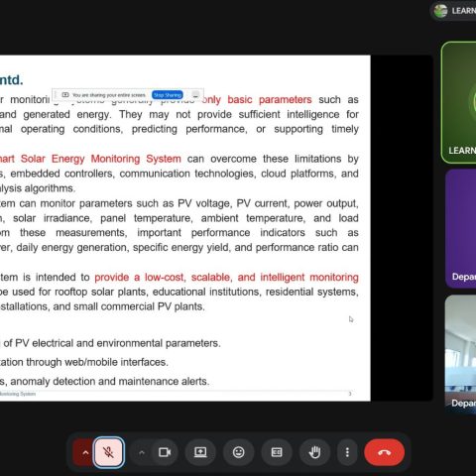Image resolution: width=476 pixels, height=476 pixels.
Task: Open video settings chevron beside camera
Action: (x=142, y=452)
